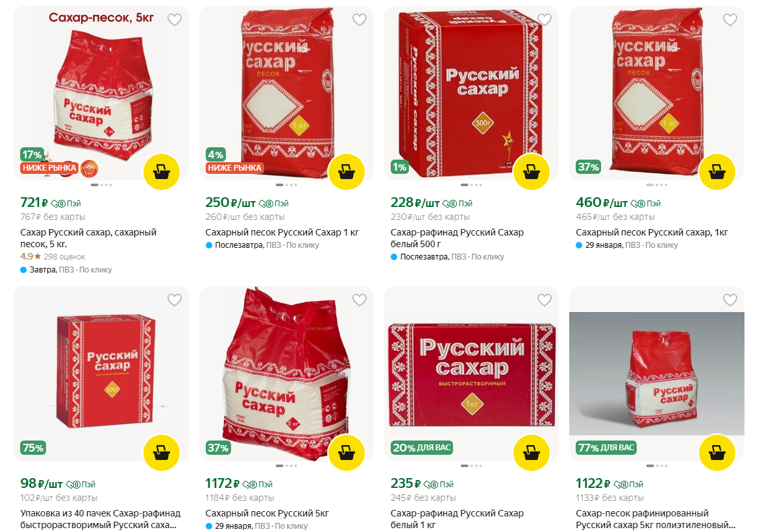Add 235₽ Сахар-рафинад 1 кг to cart

[532, 453]
